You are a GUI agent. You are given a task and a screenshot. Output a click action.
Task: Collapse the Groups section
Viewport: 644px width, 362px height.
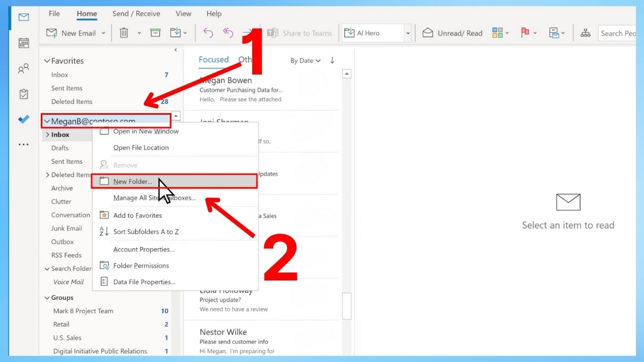coord(47,298)
